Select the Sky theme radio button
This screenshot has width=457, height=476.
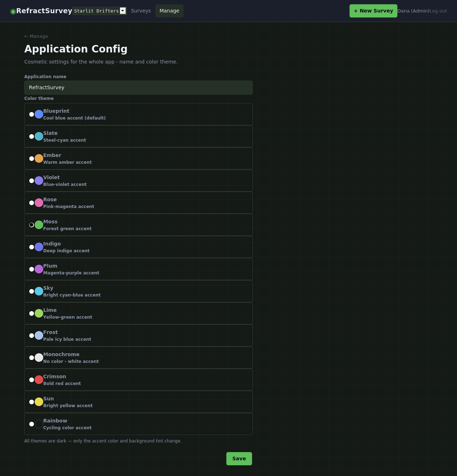pyautogui.click(x=31, y=291)
